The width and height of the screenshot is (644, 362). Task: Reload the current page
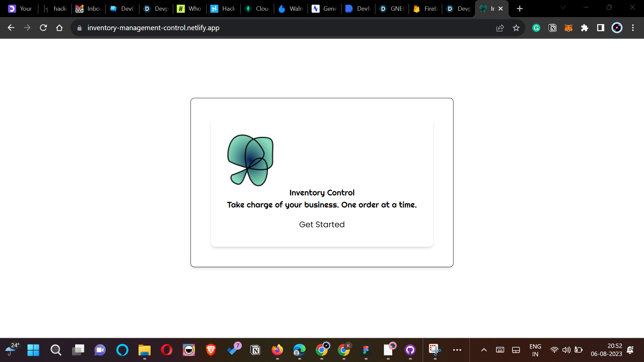[x=43, y=28]
